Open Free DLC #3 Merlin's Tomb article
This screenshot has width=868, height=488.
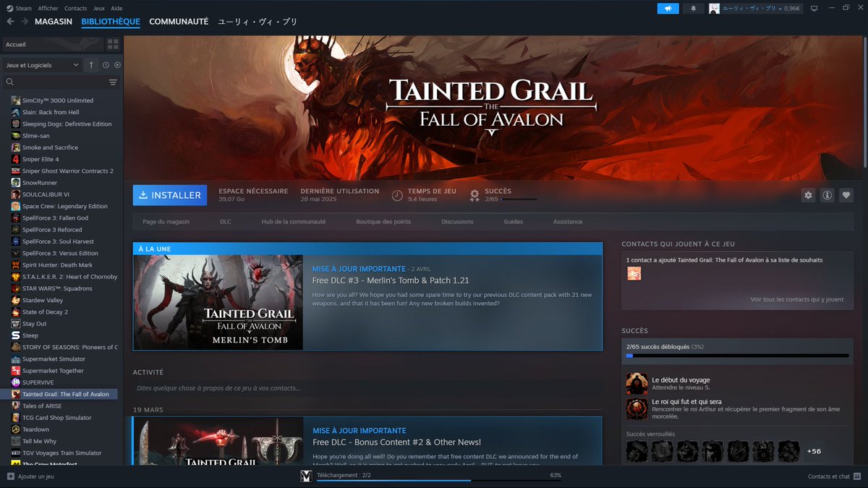(x=391, y=281)
